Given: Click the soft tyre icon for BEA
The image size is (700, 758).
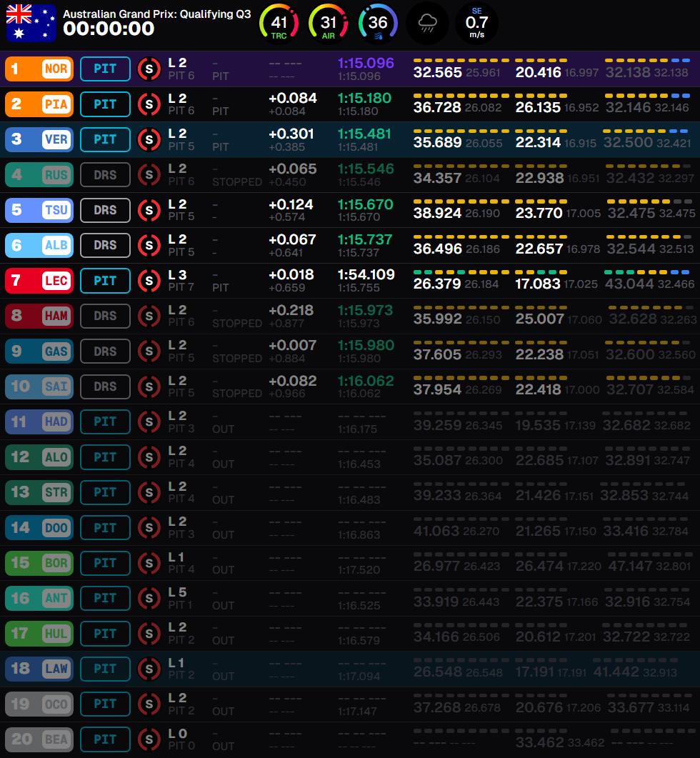Looking at the screenshot, I should click(x=149, y=739).
